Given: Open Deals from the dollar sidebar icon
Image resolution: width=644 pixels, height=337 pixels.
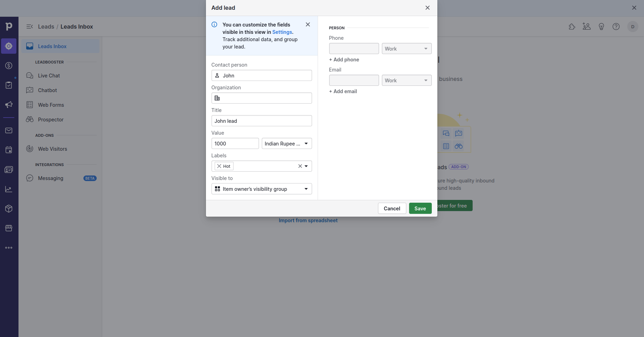Looking at the screenshot, I should [9, 66].
